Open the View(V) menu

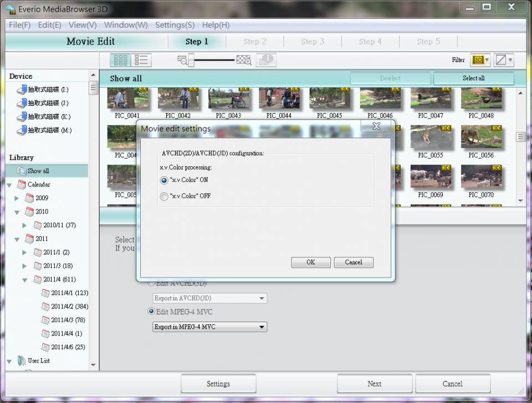pos(83,25)
